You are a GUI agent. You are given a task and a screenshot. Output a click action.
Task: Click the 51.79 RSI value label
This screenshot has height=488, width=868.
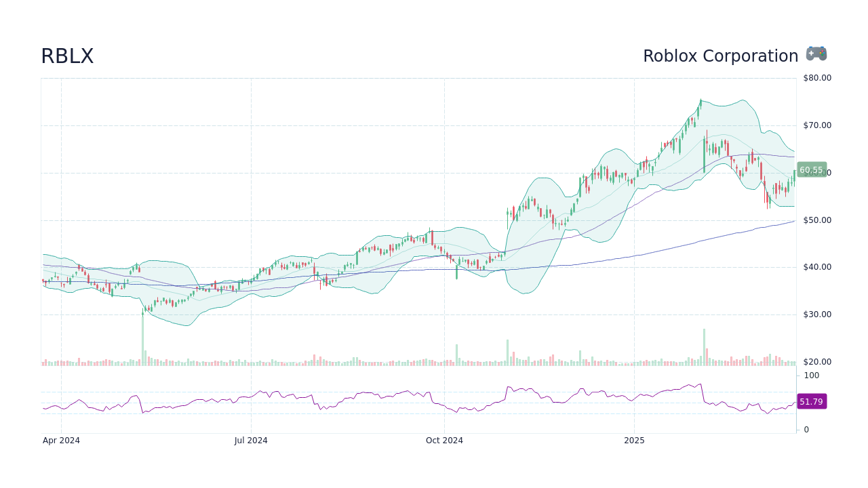point(811,402)
